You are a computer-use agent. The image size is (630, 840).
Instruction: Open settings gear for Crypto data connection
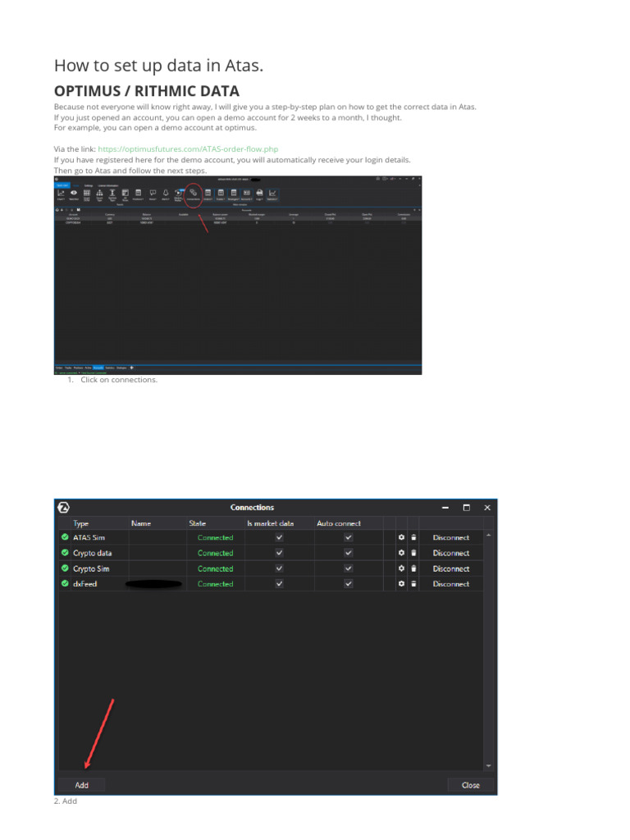pyautogui.click(x=401, y=553)
